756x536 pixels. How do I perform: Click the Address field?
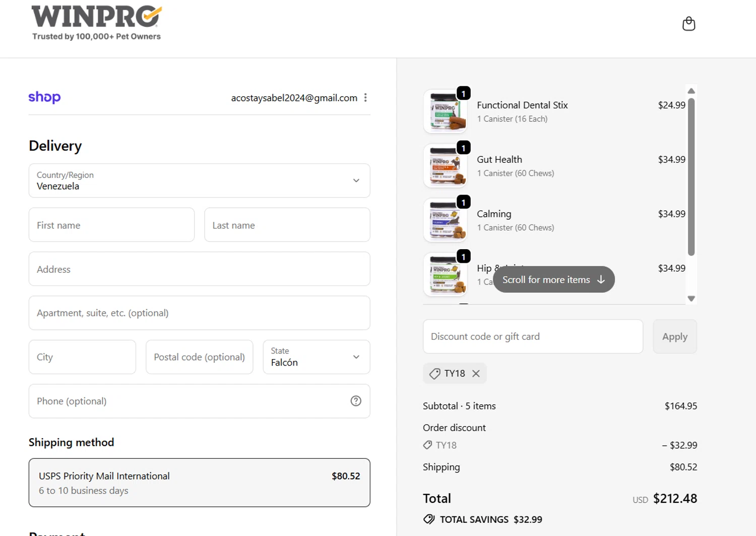(x=199, y=269)
